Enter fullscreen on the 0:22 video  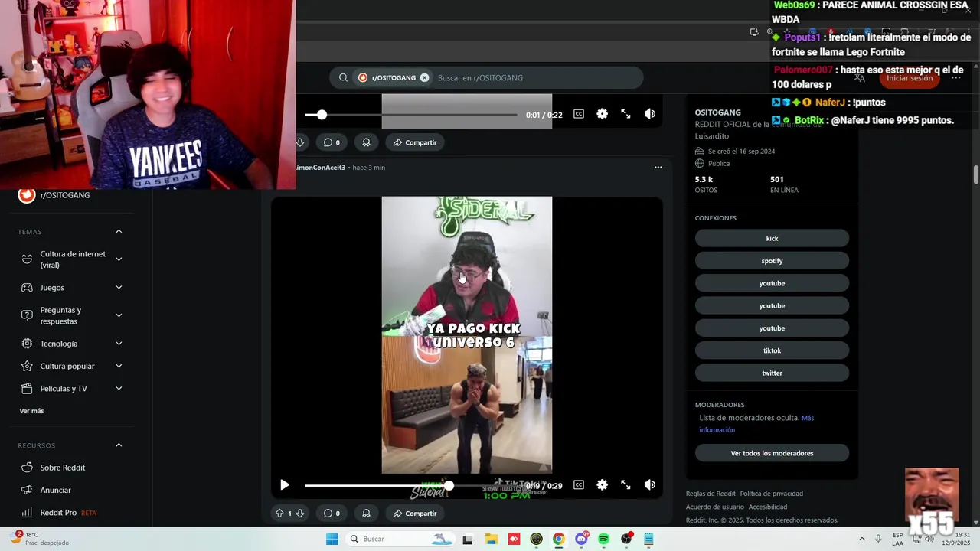(626, 114)
